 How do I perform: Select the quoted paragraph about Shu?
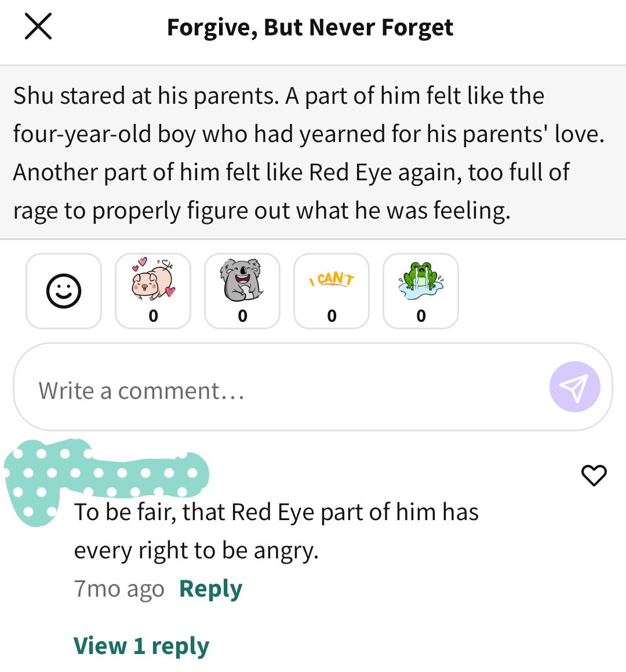pos(313,152)
